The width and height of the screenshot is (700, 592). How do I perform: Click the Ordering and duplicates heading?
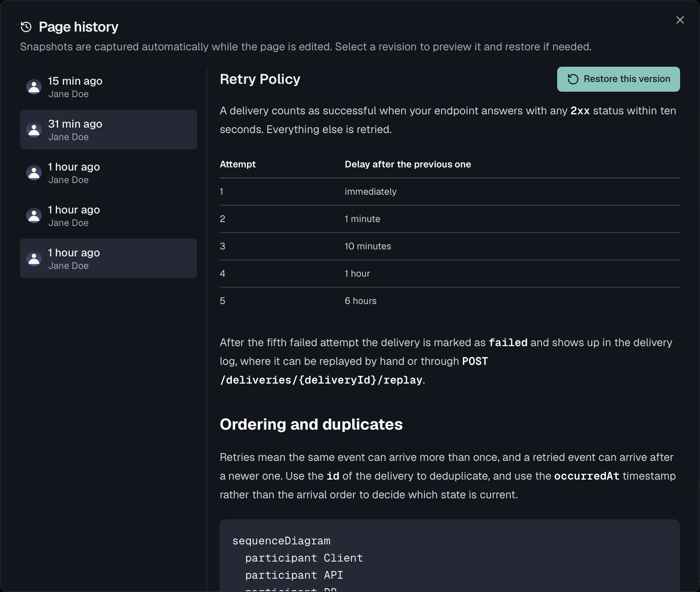click(x=311, y=424)
